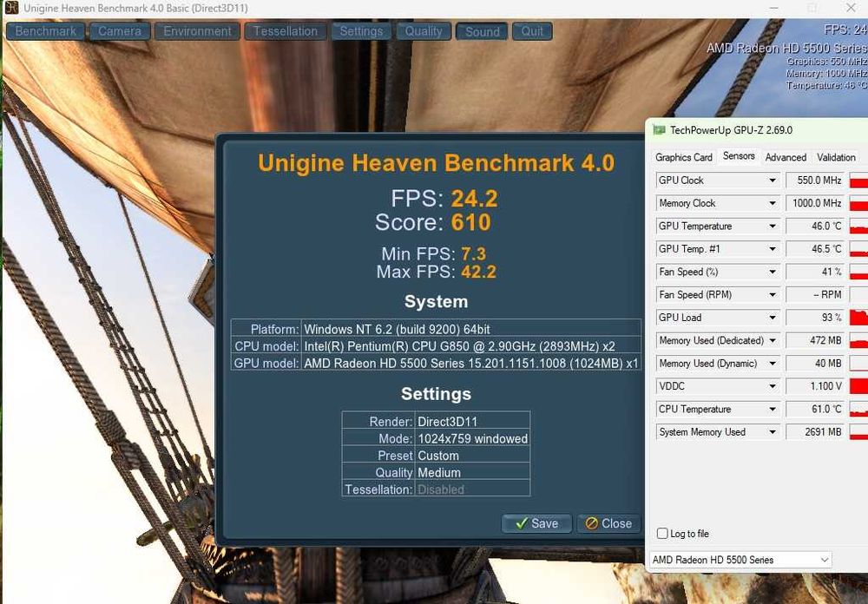
Task: Click the 46.5 °C GPU Temp. #1 value
Action: 815,249
